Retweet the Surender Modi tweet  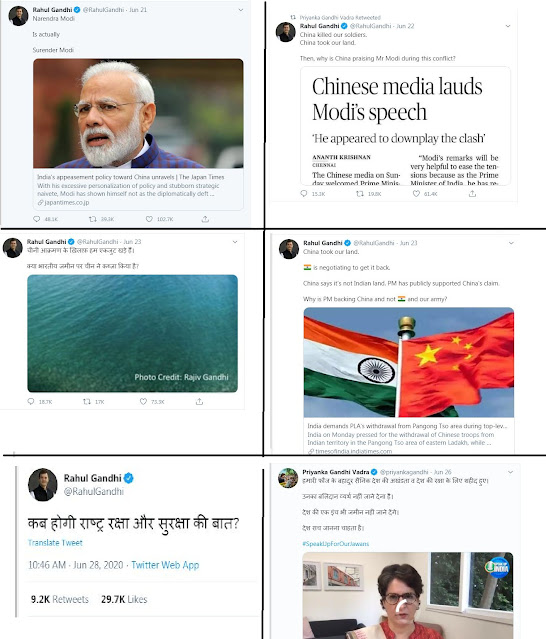tap(93, 219)
